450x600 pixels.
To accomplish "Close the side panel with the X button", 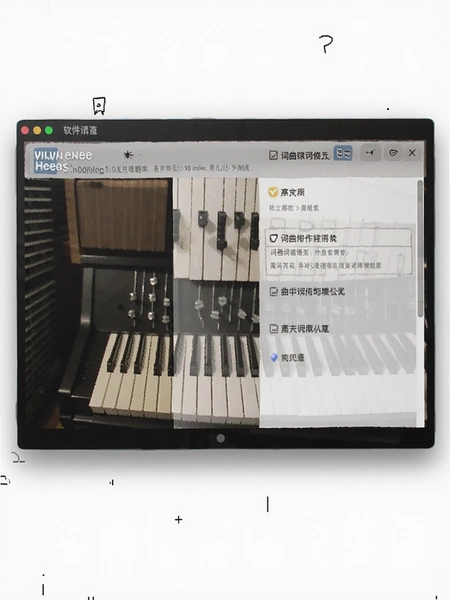I will click(x=412, y=153).
